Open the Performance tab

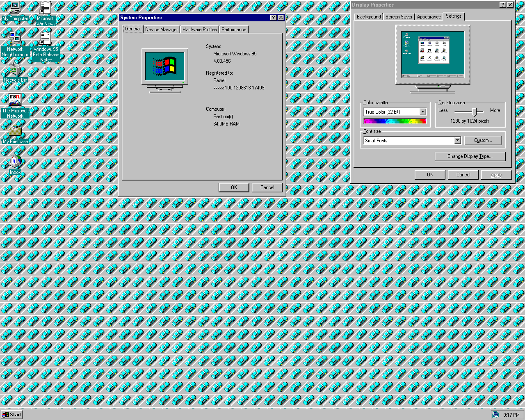(x=234, y=30)
